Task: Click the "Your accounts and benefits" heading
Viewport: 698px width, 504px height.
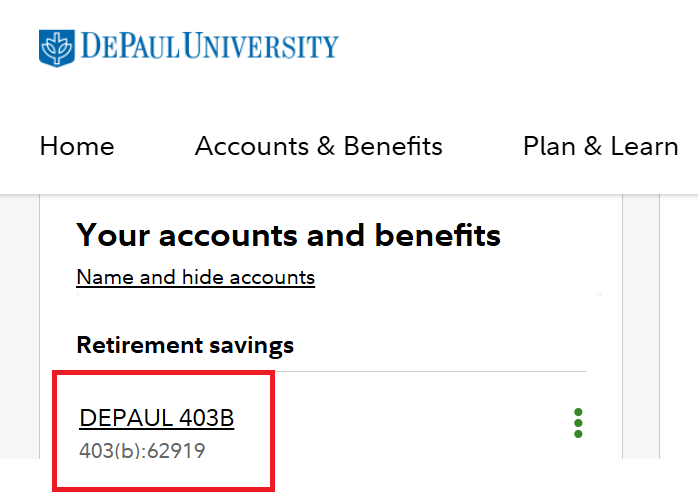Action: (288, 235)
